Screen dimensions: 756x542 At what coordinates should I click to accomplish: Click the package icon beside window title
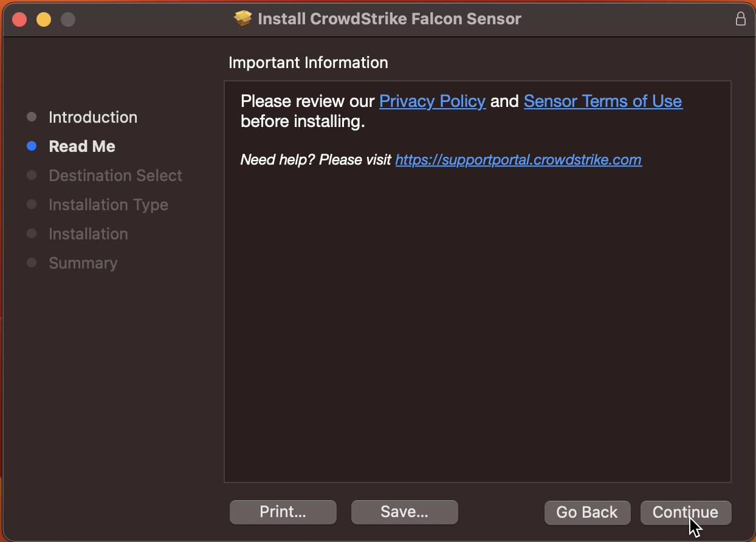(242, 19)
